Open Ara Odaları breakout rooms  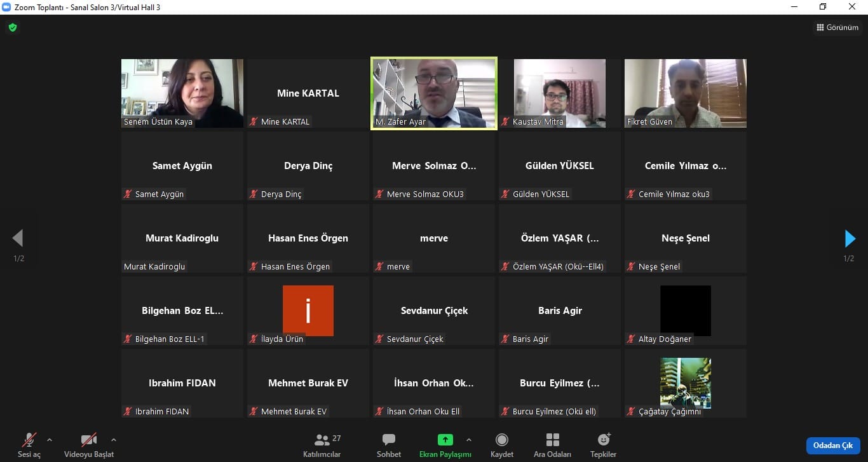(x=553, y=444)
